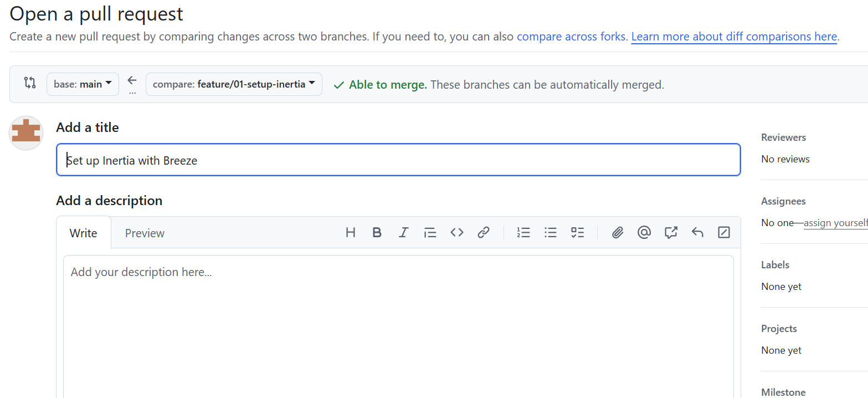Open the Assignees sidebar section
868x398 pixels.
point(783,201)
